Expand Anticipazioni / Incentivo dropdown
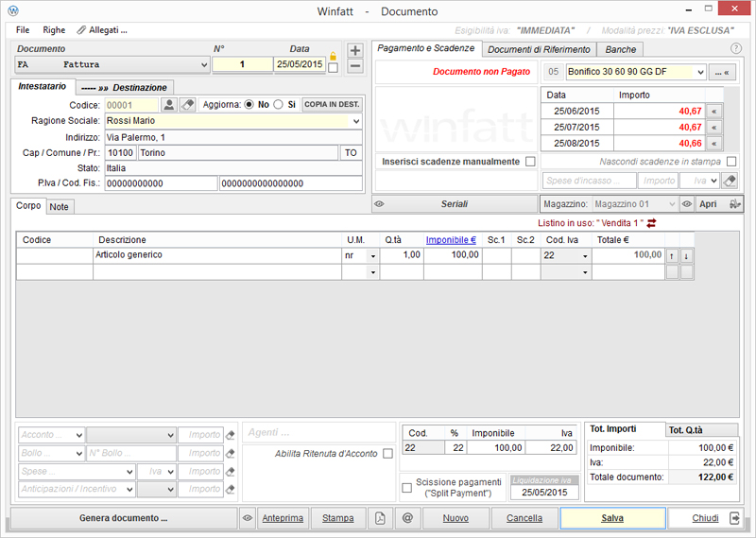The height and width of the screenshot is (538, 756). tap(129, 489)
